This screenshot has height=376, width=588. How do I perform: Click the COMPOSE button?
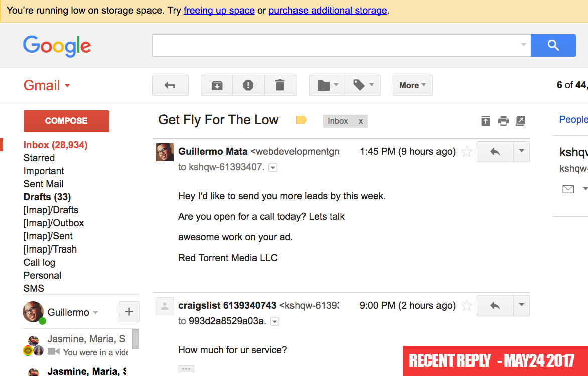[66, 121]
